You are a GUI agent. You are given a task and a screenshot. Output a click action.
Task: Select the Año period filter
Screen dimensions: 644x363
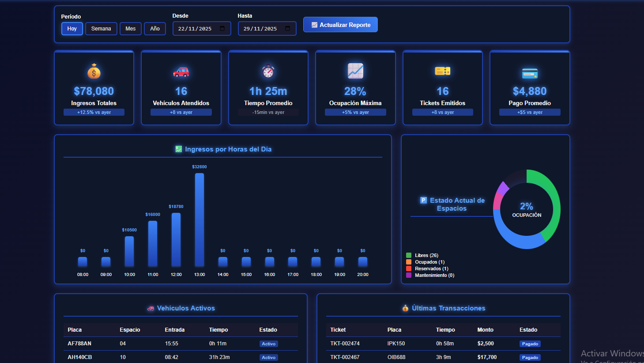click(155, 29)
